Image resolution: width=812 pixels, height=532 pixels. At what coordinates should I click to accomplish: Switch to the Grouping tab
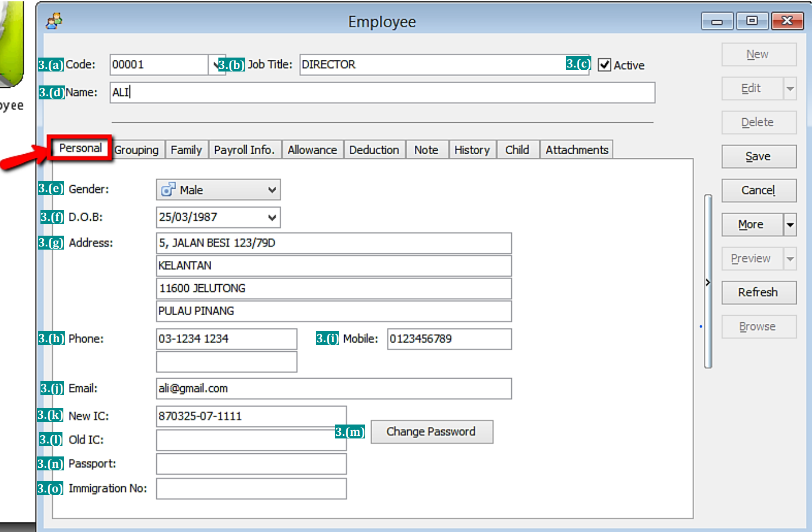[x=137, y=150]
